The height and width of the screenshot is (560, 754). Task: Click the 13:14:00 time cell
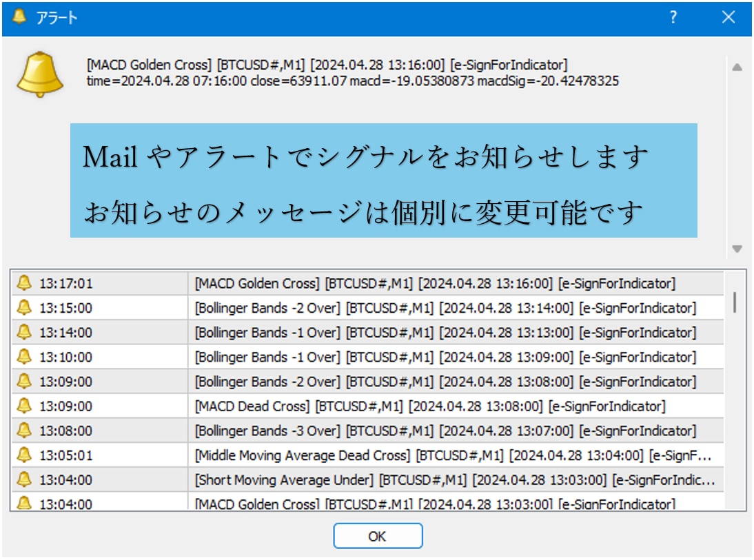(66, 333)
